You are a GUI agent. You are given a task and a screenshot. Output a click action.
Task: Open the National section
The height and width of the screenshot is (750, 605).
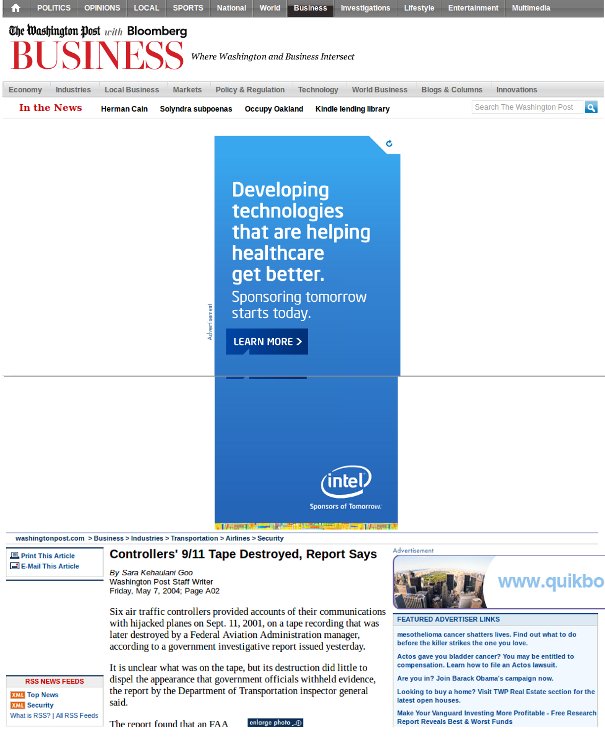coord(231,8)
